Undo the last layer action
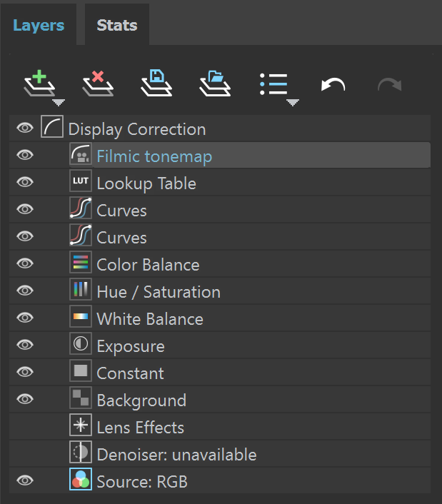 click(333, 85)
